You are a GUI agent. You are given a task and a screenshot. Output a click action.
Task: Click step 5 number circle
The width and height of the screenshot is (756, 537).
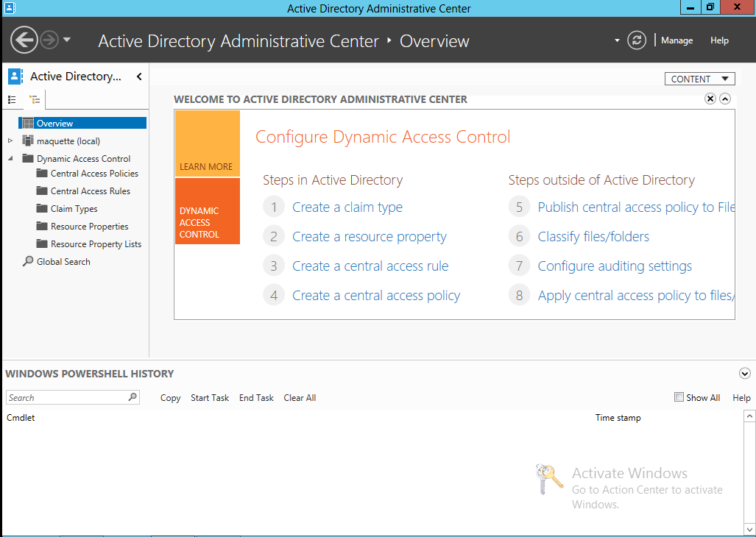pos(519,207)
